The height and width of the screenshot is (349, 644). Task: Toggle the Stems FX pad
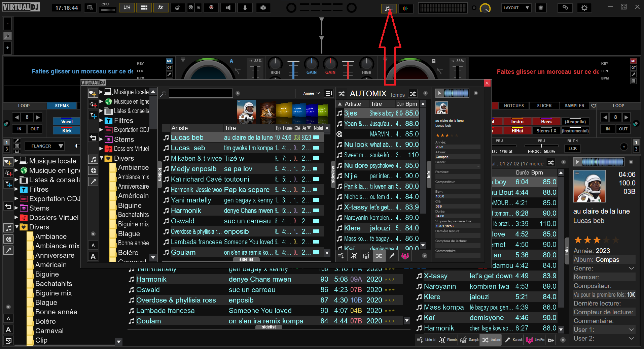(x=546, y=131)
